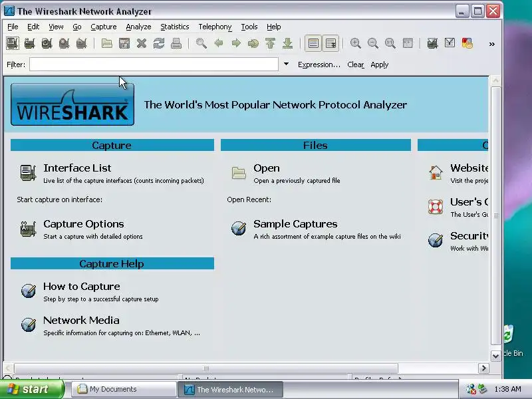Toggle auto scroll in live capture

tap(331, 43)
